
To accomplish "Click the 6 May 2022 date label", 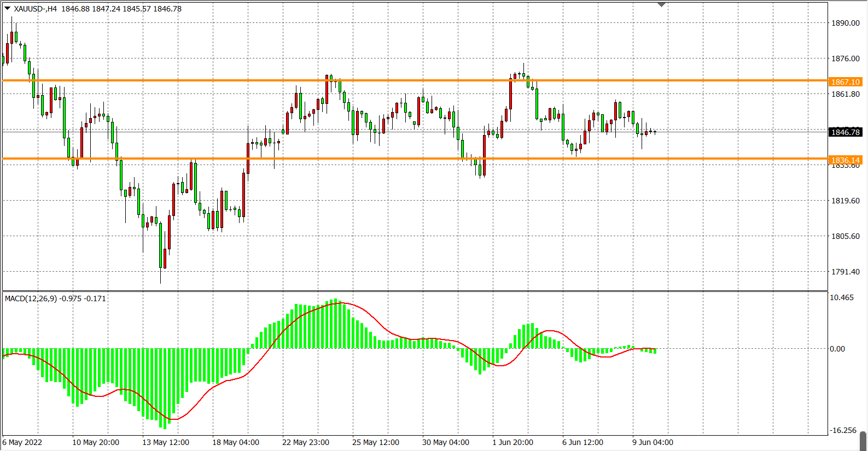I will (x=22, y=442).
